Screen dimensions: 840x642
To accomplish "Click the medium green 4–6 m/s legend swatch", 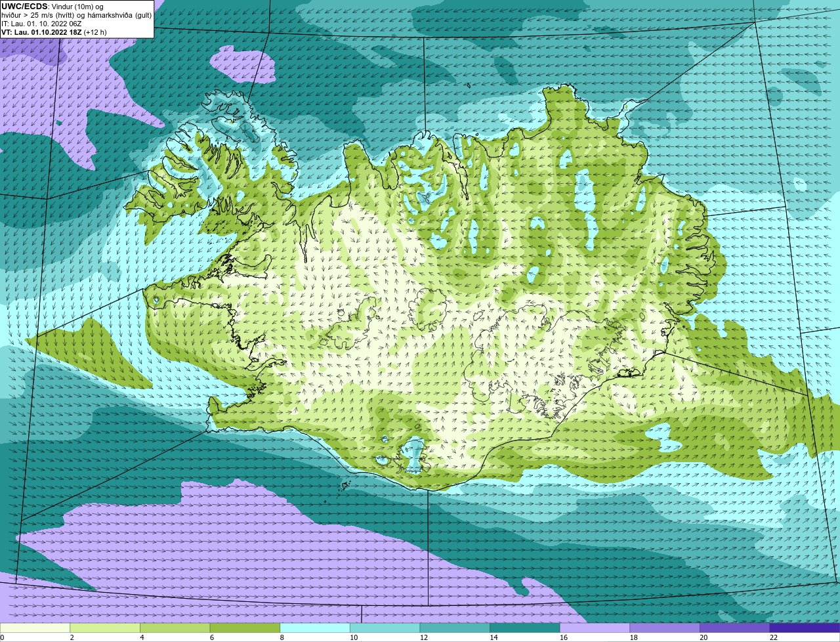I will [175, 628].
